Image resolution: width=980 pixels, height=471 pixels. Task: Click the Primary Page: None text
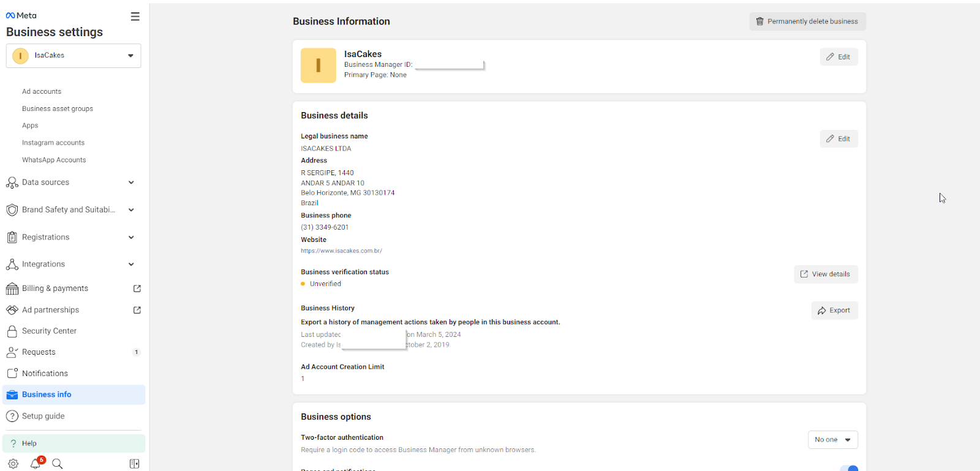375,75
